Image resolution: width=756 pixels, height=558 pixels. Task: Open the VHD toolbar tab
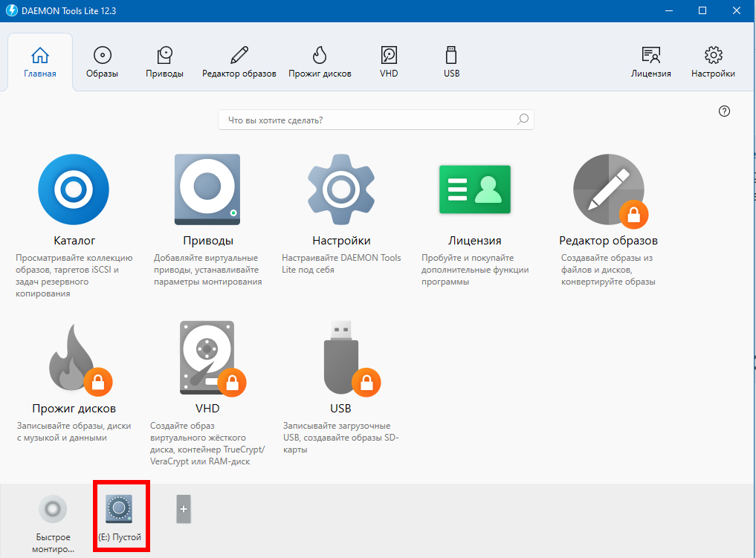(389, 62)
